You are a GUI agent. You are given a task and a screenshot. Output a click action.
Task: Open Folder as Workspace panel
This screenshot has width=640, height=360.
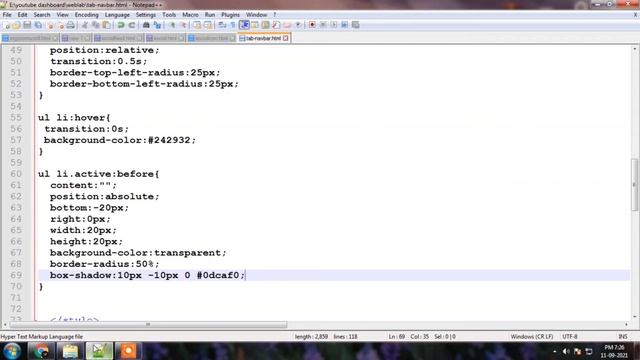(x=287, y=25)
